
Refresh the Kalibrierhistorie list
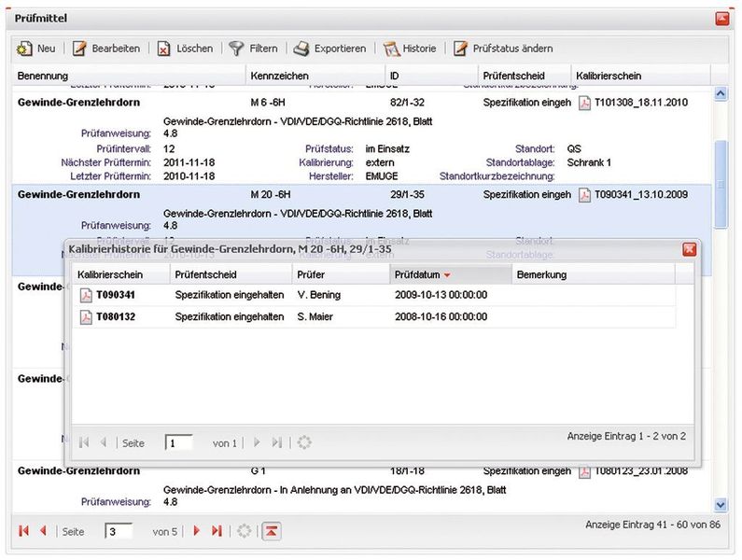click(x=304, y=442)
